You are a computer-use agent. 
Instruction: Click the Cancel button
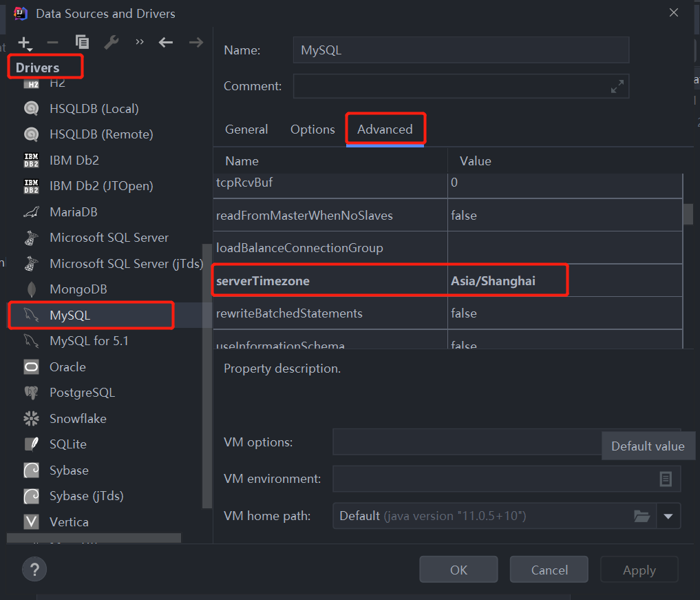pos(549,570)
